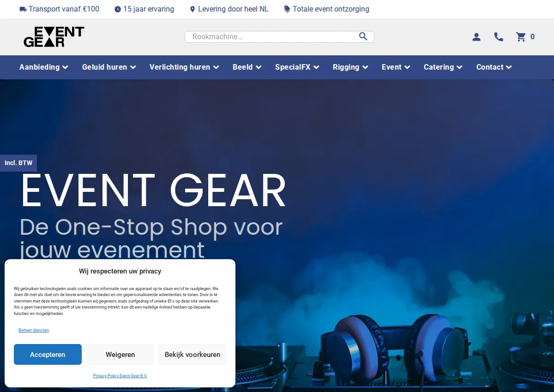554x392 pixels.
Task: Open Privacy Policy Event Gear B.V. link
Action: click(x=120, y=376)
